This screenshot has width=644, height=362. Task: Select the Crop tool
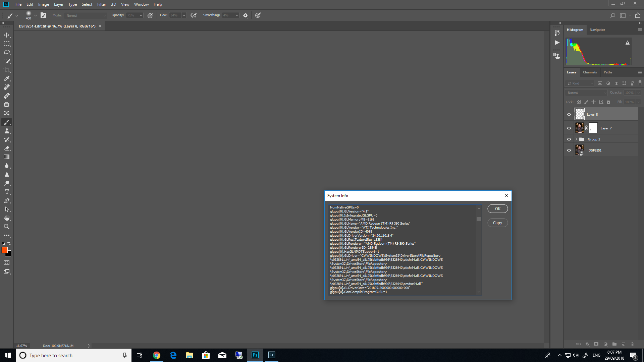[x=7, y=70]
